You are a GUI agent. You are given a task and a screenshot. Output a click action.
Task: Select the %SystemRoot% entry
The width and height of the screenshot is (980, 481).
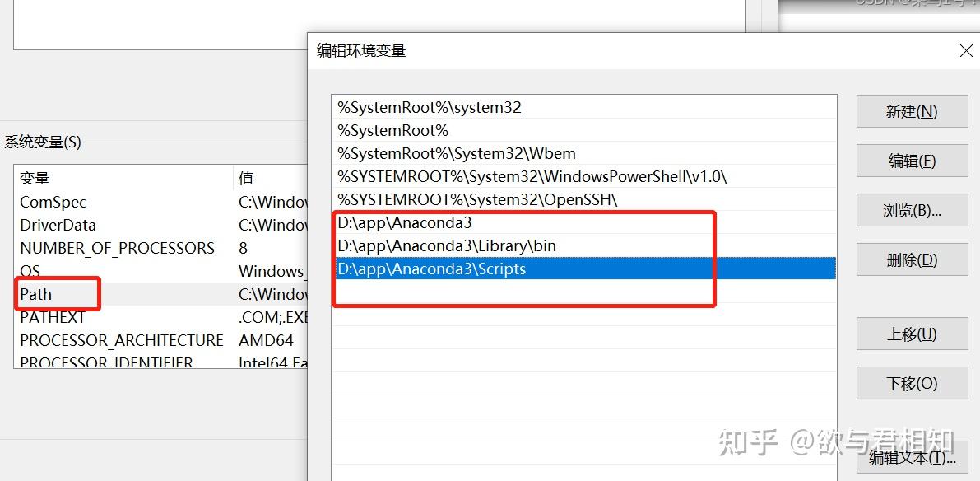coord(494,130)
